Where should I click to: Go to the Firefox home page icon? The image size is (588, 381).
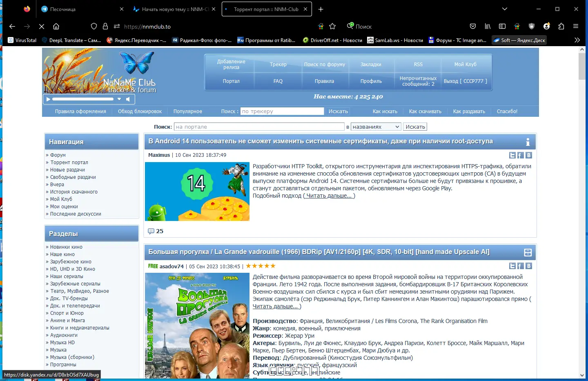pyautogui.click(x=56, y=27)
